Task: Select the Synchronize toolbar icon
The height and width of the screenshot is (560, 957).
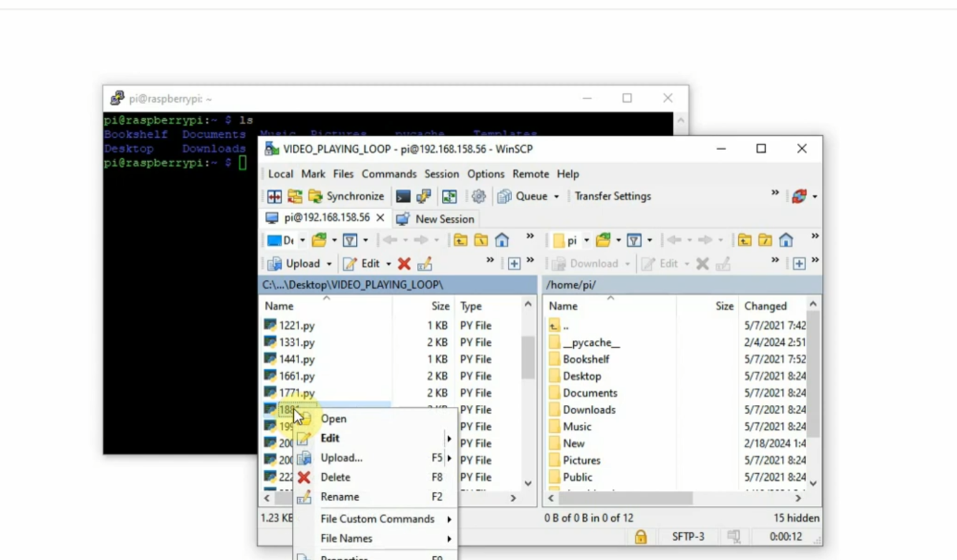Action: [315, 196]
